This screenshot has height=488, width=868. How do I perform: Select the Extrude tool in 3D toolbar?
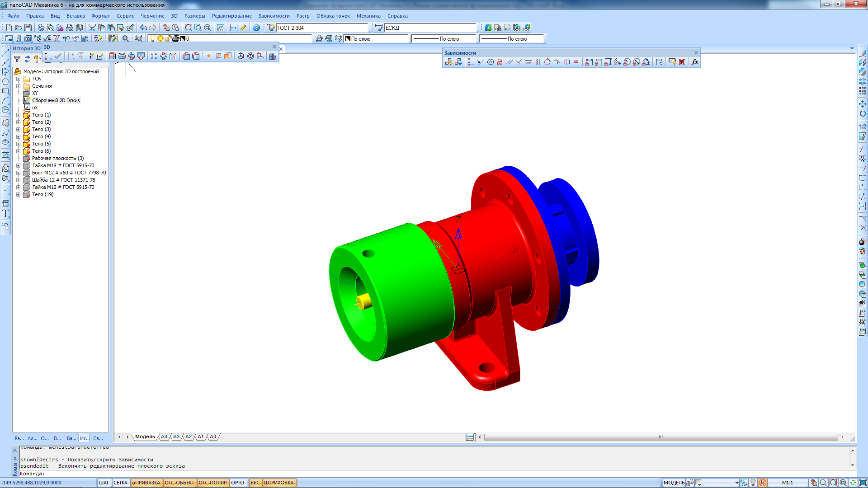click(x=113, y=56)
